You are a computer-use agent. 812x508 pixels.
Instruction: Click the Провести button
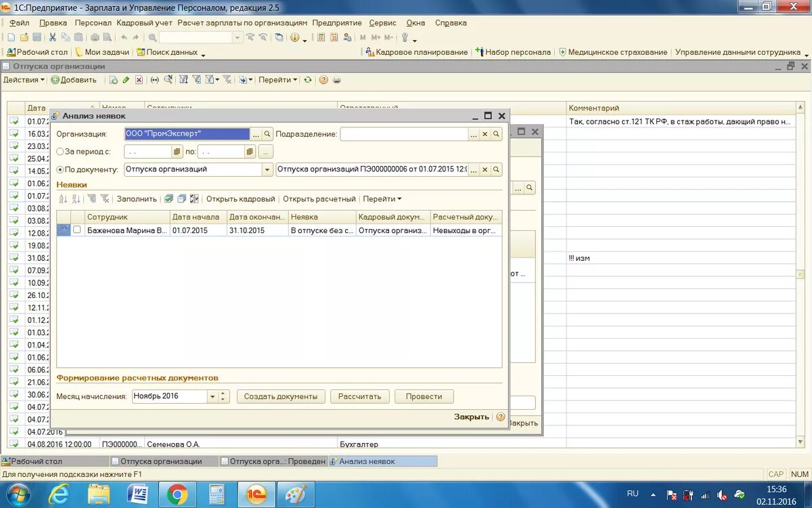pyautogui.click(x=424, y=396)
